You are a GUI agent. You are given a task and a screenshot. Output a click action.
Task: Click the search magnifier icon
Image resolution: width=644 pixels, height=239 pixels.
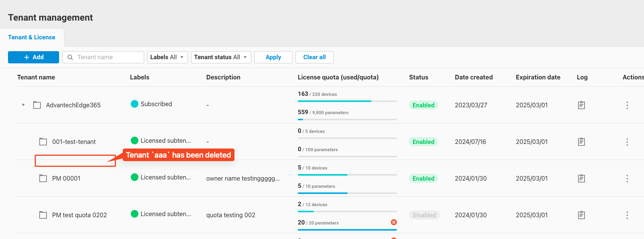click(70, 57)
